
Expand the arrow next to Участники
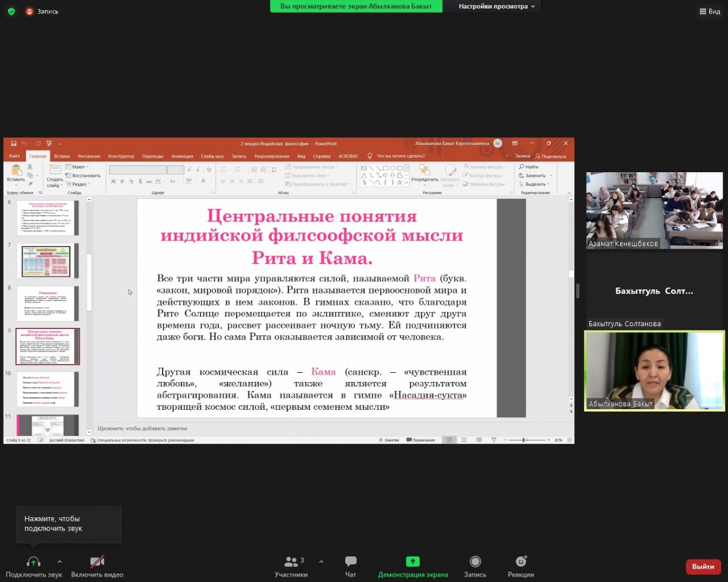pyautogui.click(x=321, y=561)
